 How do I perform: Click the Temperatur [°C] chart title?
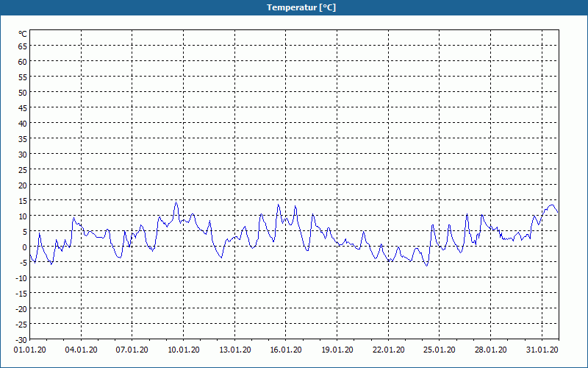pos(301,7)
